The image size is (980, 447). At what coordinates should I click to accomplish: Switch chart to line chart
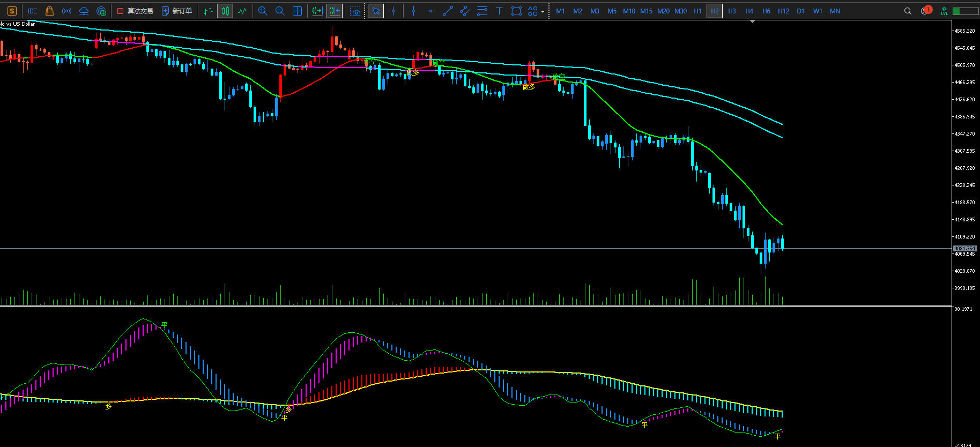point(243,11)
